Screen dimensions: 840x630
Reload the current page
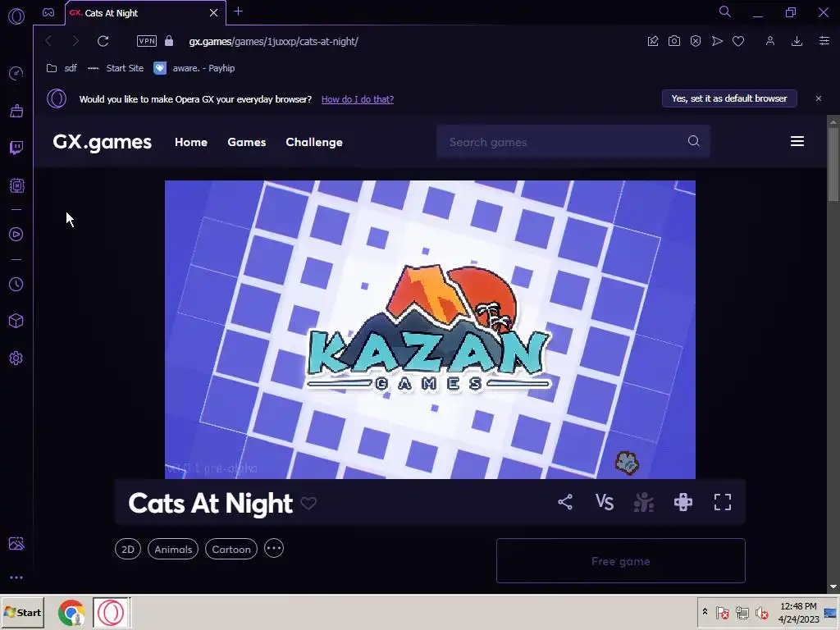point(103,41)
